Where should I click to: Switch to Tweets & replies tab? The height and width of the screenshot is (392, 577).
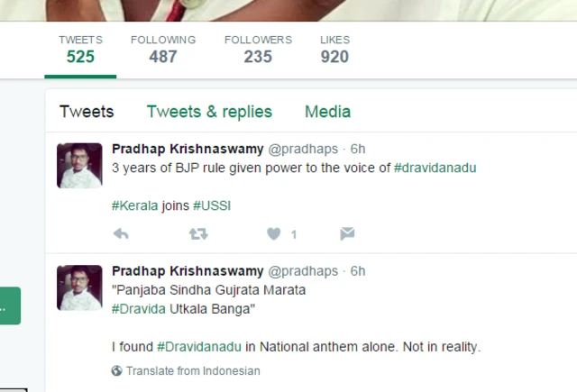click(209, 112)
